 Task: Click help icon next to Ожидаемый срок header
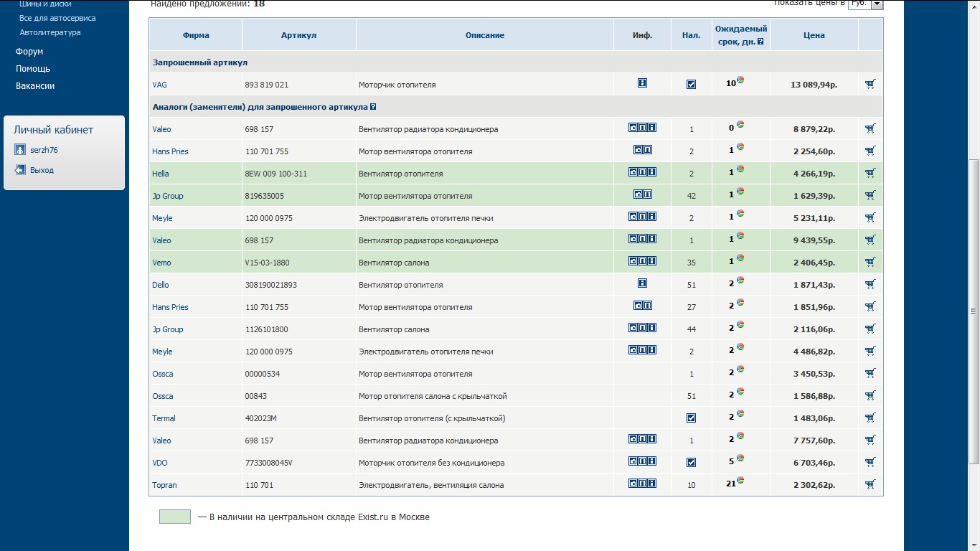[760, 42]
